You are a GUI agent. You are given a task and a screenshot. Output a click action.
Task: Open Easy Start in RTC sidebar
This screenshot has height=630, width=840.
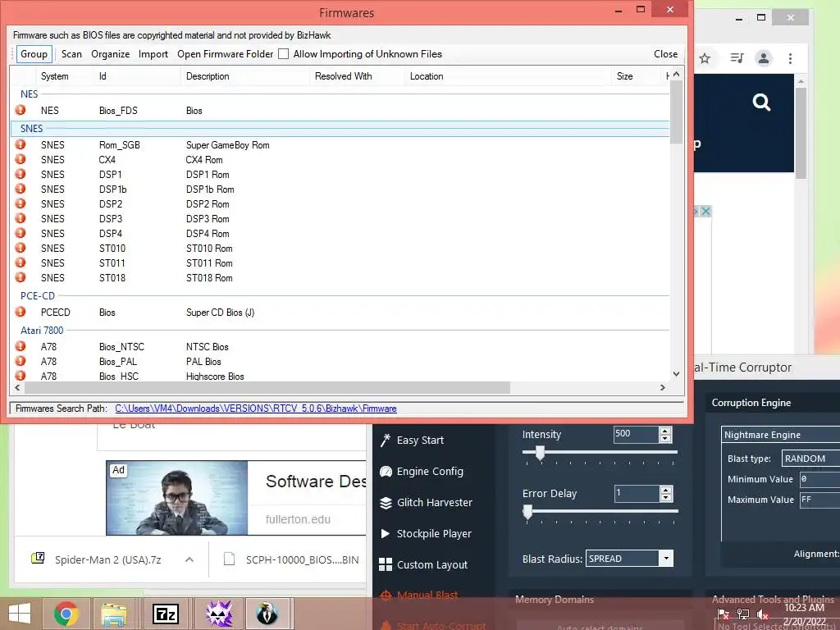pyautogui.click(x=412, y=441)
